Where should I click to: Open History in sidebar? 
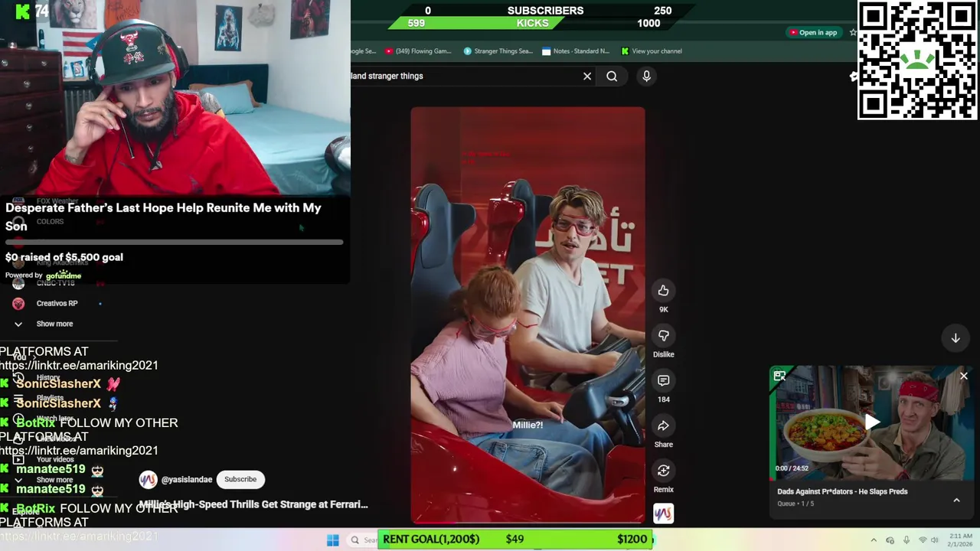47,377
